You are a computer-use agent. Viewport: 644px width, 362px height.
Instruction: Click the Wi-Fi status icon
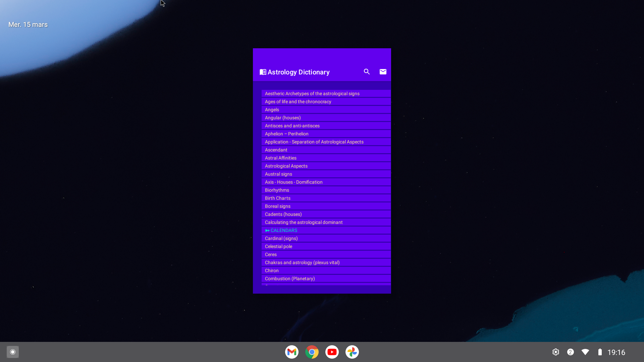(x=585, y=352)
